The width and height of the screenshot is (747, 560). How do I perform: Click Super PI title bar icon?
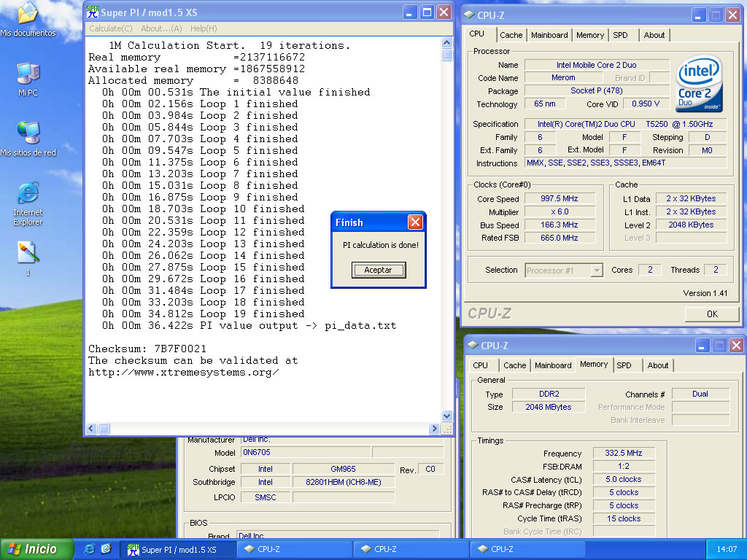pos(93,12)
